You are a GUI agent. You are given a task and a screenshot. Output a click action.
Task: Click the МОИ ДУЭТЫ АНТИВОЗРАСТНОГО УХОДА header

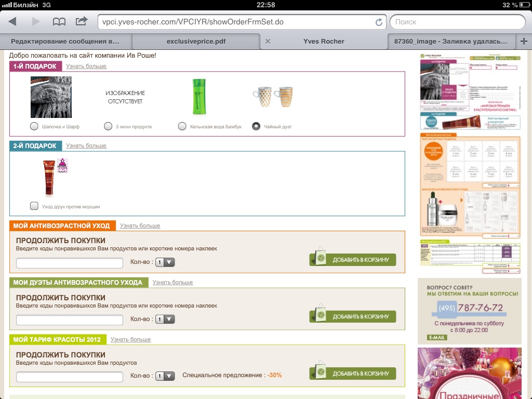point(79,282)
